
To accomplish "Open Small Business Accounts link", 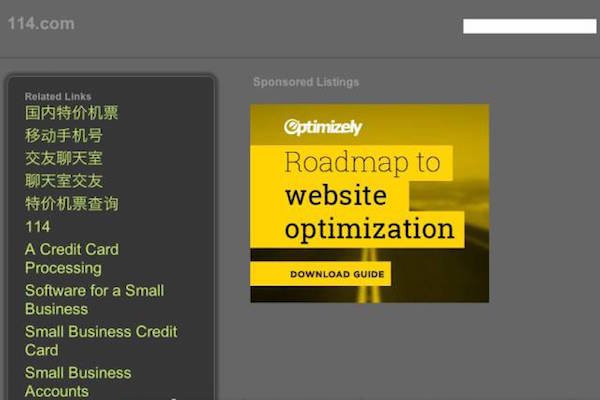I will [78, 382].
